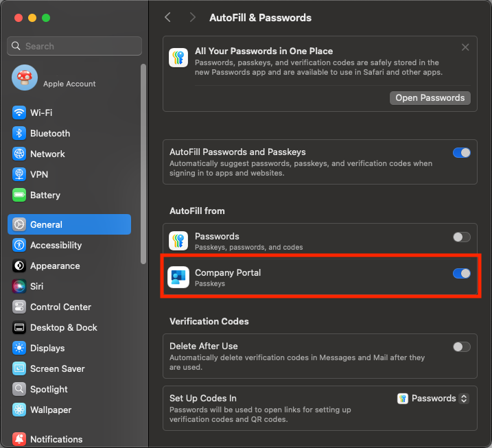Click the Company Portal app icon
Screen dimensions: 492x448
point(178,277)
